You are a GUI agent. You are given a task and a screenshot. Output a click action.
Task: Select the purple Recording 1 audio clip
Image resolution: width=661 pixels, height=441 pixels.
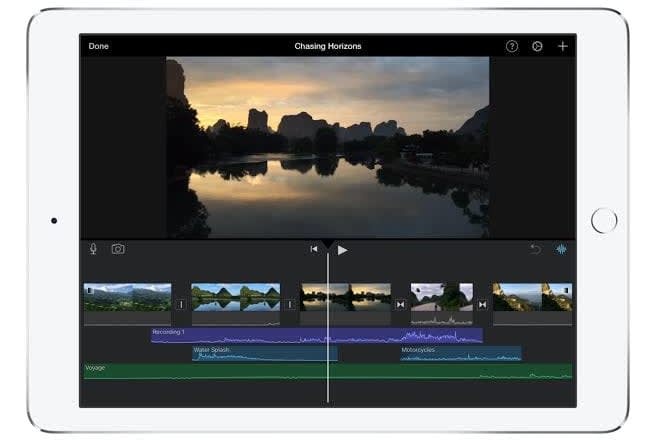(x=250, y=335)
